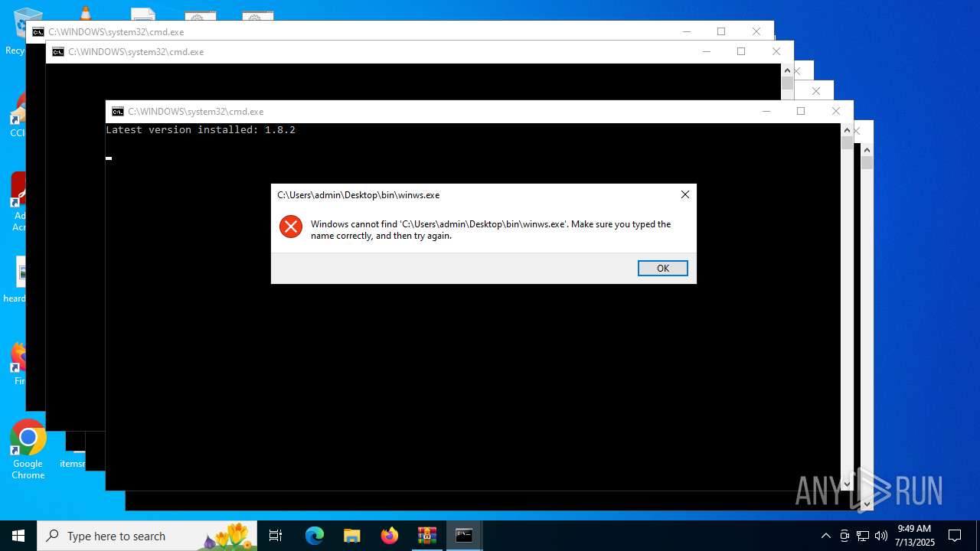Open second cmd.exe window system menu icon
This screenshot has width=980, height=551.
[x=57, y=52]
